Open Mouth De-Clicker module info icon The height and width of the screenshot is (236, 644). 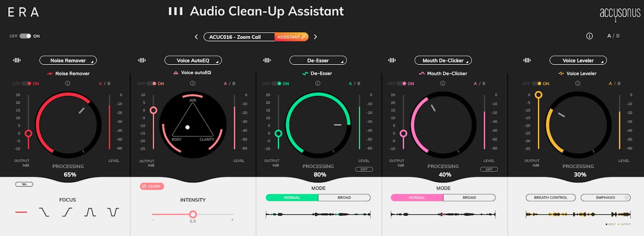point(443,83)
